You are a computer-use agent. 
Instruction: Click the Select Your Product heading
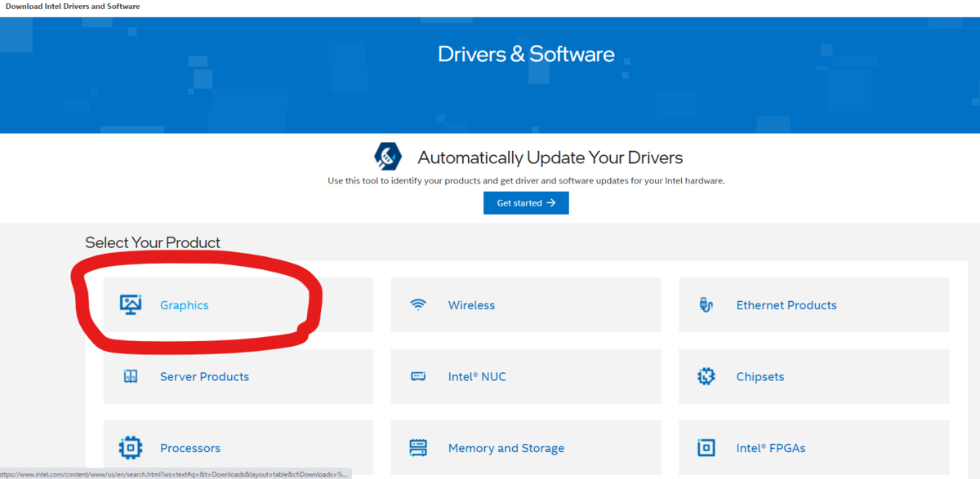pos(153,242)
